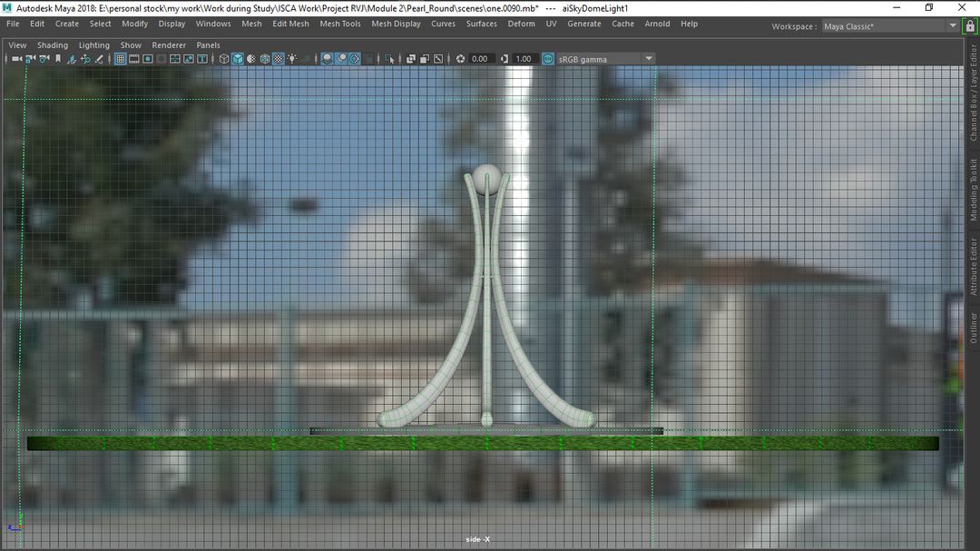980x551 pixels.
Task: Click the Use Default Material icon
Action: click(251, 59)
